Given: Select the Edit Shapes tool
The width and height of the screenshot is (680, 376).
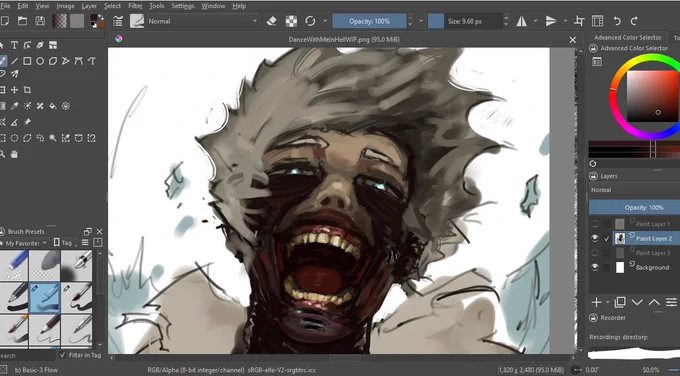Looking at the screenshot, I should pyautogui.click(x=27, y=45).
